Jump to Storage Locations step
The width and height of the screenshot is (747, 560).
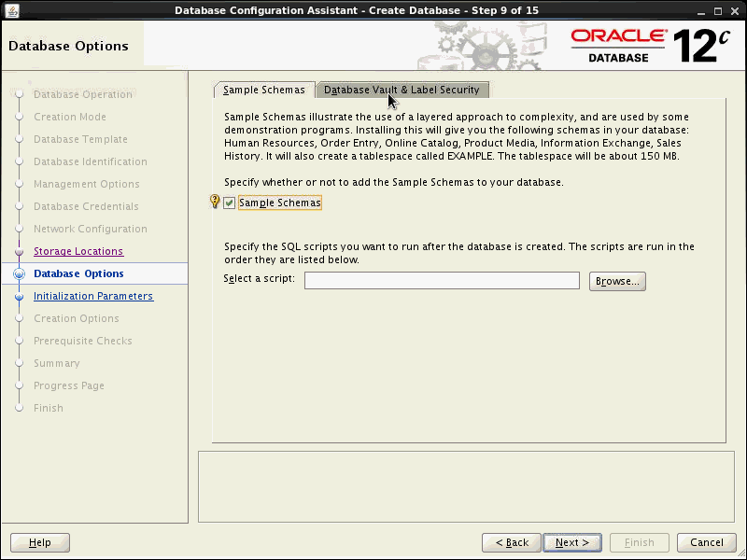pos(78,251)
